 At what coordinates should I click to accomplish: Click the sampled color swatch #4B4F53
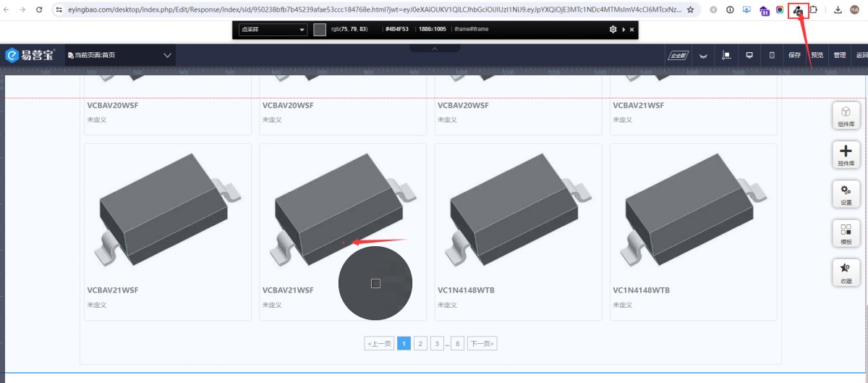coord(320,30)
